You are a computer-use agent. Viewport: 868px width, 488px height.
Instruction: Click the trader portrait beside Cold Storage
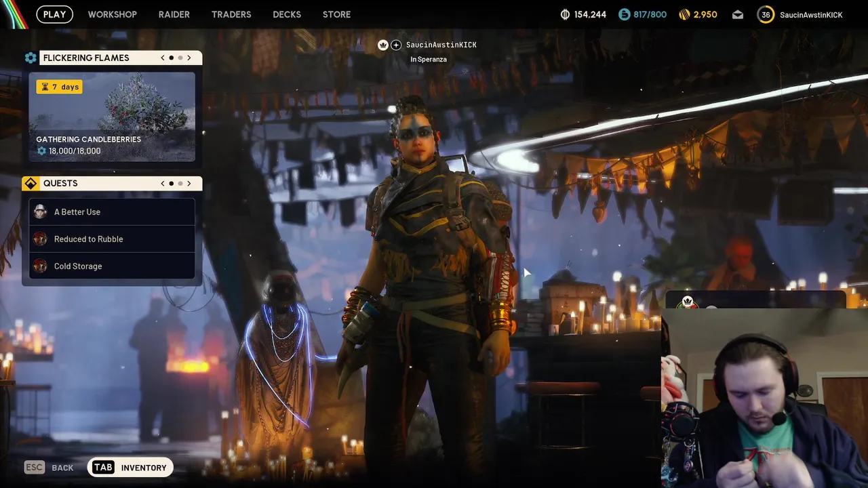coord(40,266)
